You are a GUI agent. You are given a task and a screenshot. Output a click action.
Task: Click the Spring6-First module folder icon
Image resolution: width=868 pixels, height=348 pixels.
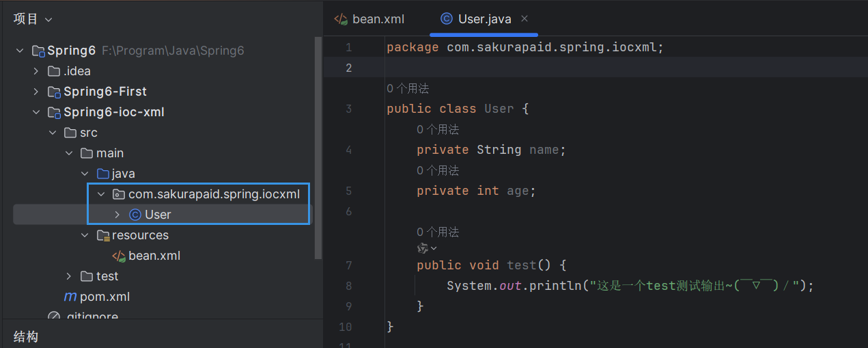click(x=54, y=92)
